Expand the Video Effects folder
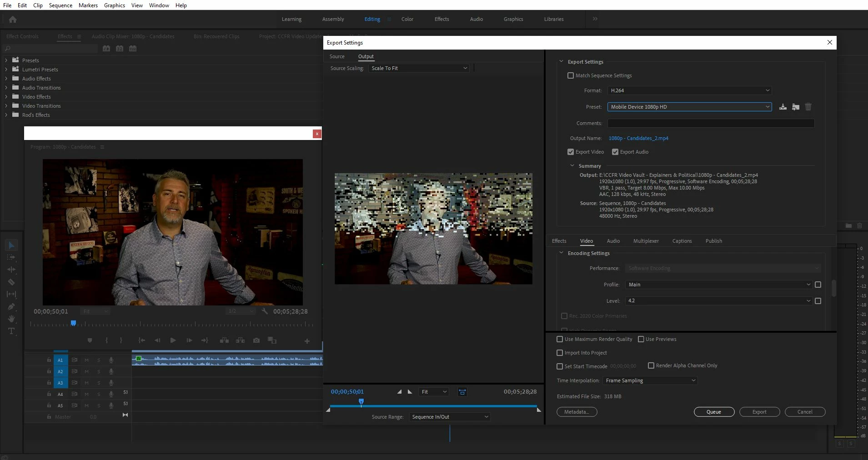The height and width of the screenshot is (460, 868). tap(6, 97)
